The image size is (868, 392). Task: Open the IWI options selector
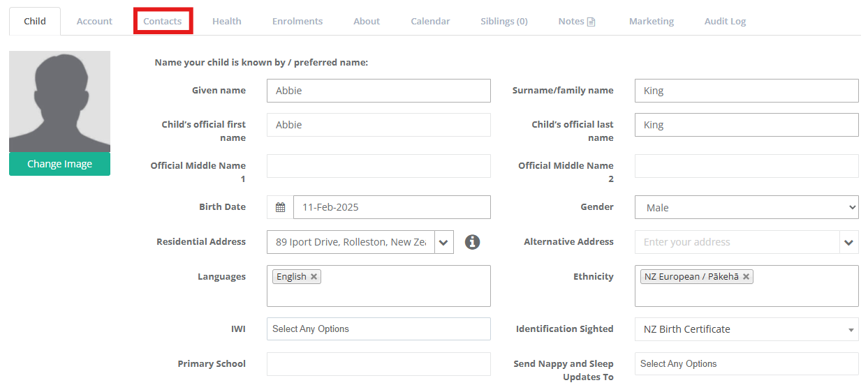coord(378,329)
